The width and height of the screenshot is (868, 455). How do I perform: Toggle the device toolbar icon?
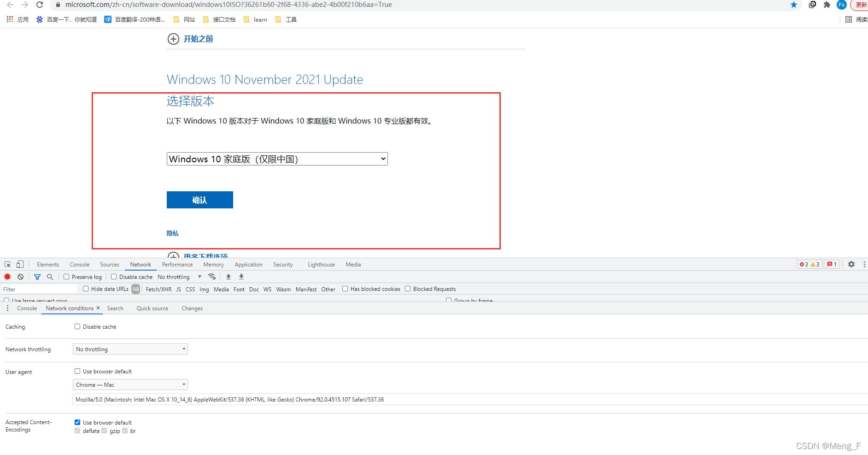point(20,264)
